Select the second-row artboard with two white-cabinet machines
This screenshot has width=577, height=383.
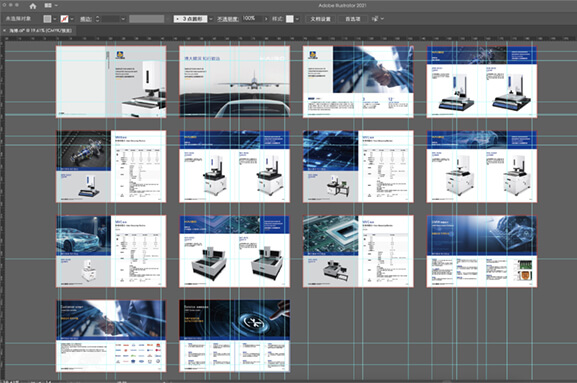coord(482,166)
